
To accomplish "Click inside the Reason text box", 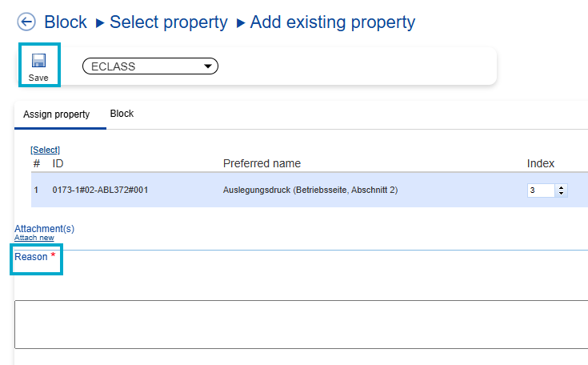I will (301, 324).
